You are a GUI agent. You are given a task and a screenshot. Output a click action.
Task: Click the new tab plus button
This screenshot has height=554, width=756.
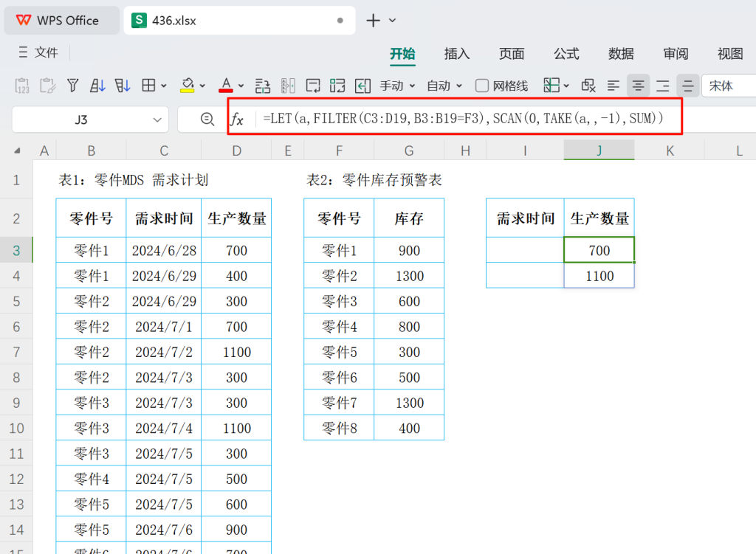[x=373, y=20]
